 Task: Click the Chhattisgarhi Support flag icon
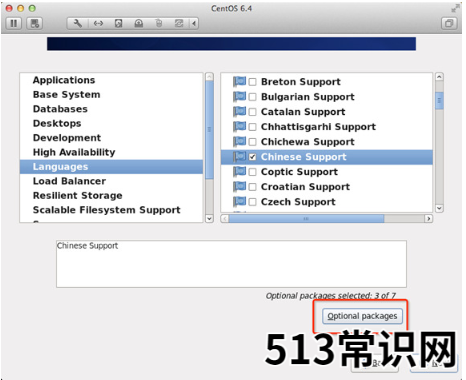(239, 126)
